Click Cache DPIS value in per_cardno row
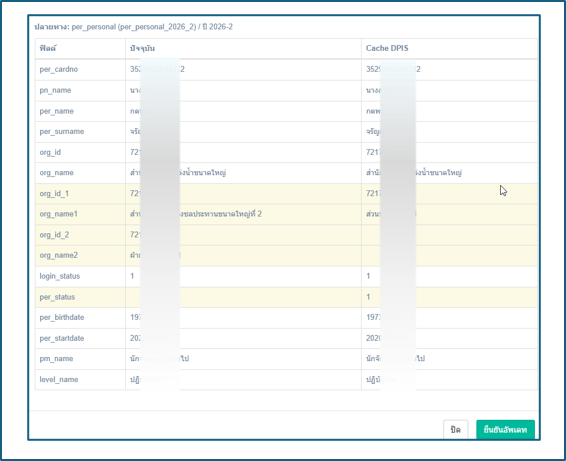The width and height of the screenshot is (566, 461). [393, 69]
